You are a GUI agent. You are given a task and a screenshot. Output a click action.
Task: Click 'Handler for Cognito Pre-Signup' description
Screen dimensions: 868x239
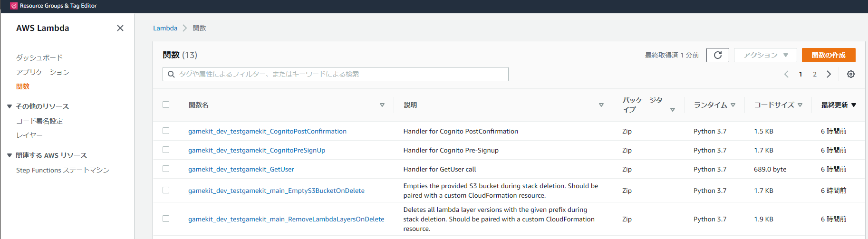(x=451, y=150)
